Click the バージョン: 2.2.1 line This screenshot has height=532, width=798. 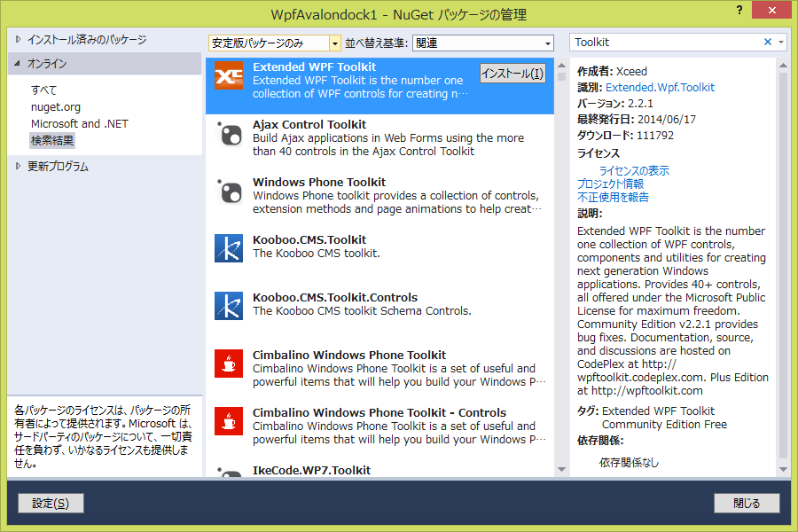point(614,104)
